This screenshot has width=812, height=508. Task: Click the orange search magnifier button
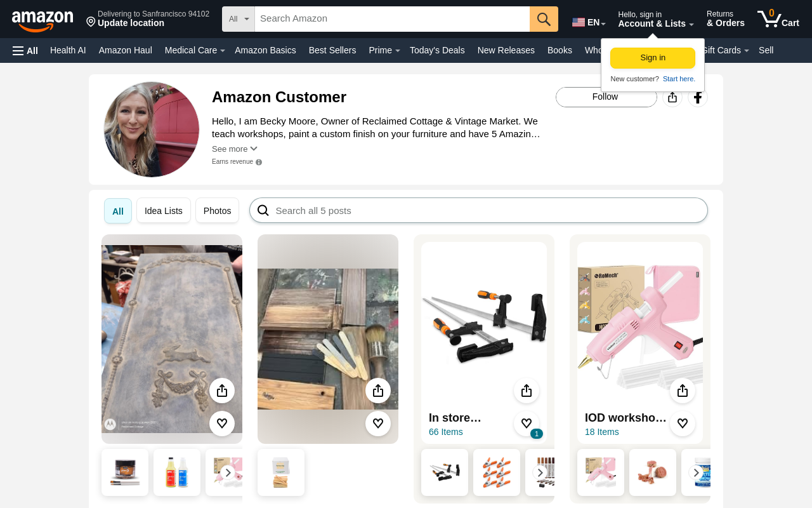(544, 19)
